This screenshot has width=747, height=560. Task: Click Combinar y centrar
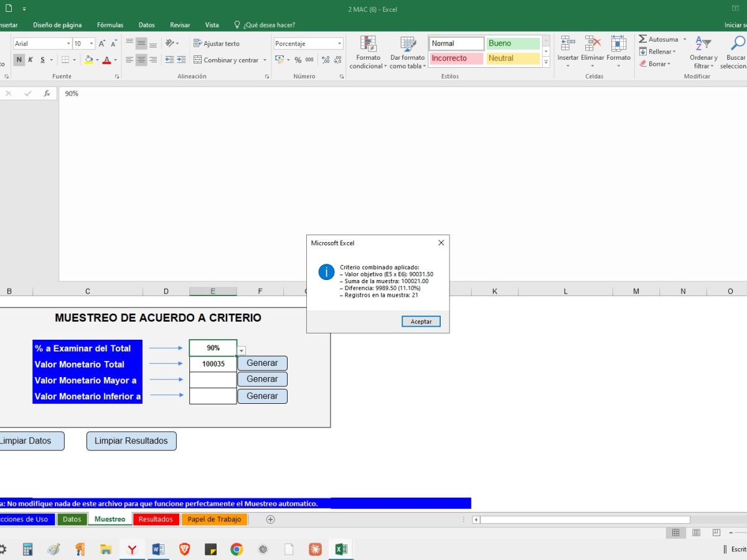[225, 60]
